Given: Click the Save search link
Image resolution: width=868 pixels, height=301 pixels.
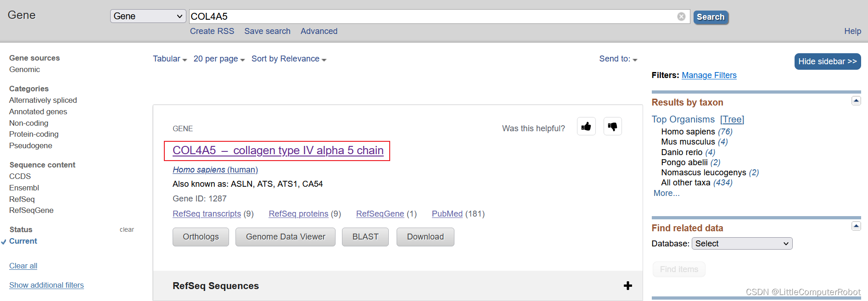Looking at the screenshot, I should [x=267, y=31].
